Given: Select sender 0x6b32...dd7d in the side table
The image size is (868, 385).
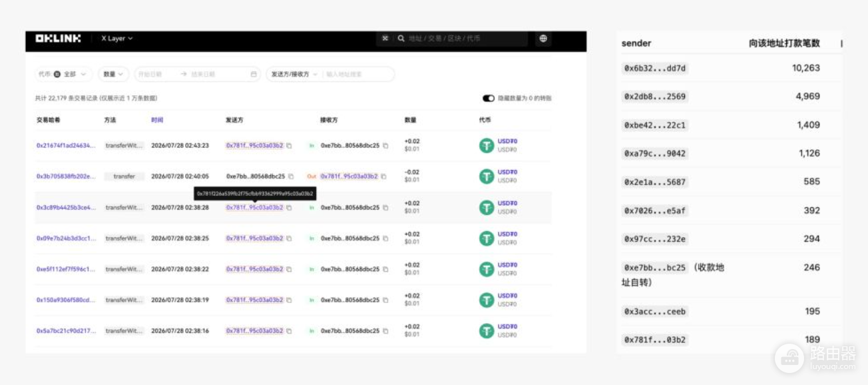Looking at the screenshot, I should click(655, 68).
